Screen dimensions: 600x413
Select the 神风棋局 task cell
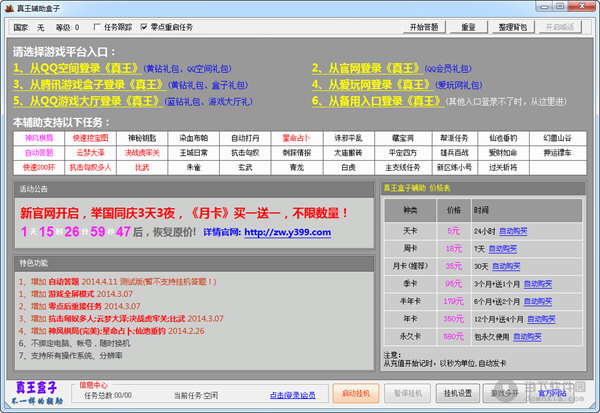(x=39, y=138)
